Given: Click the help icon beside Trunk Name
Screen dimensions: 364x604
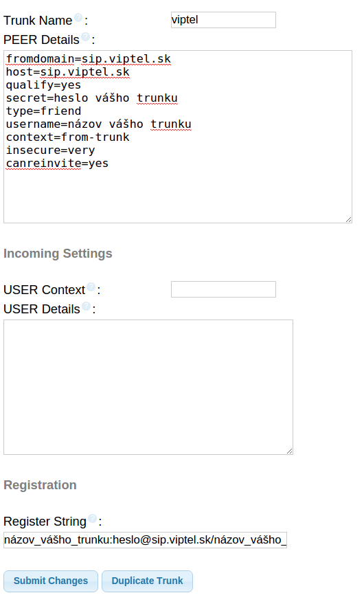Looking at the screenshot, I should (78, 18).
